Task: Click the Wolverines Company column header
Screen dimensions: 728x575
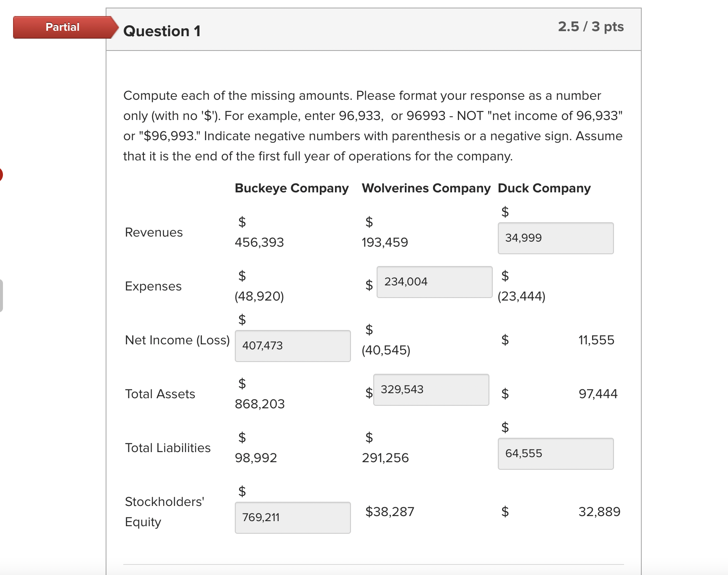Action: pyautogui.click(x=426, y=188)
